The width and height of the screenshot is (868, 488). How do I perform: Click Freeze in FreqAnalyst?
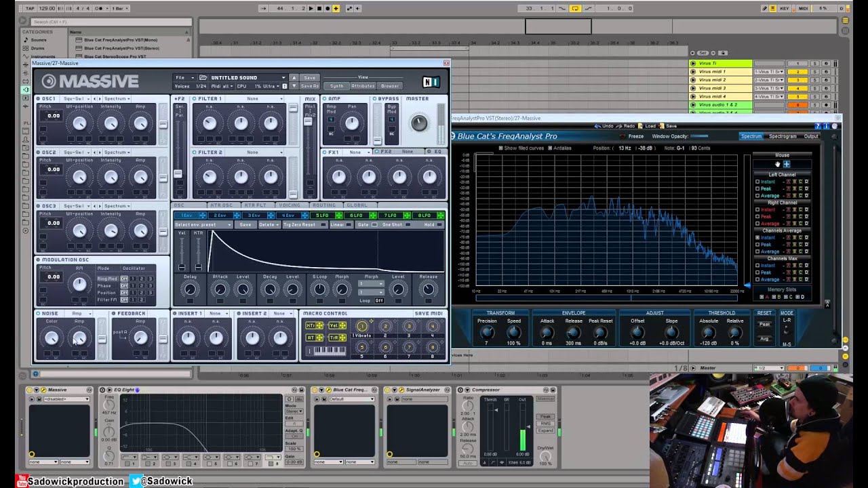click(x=636, y=136)
